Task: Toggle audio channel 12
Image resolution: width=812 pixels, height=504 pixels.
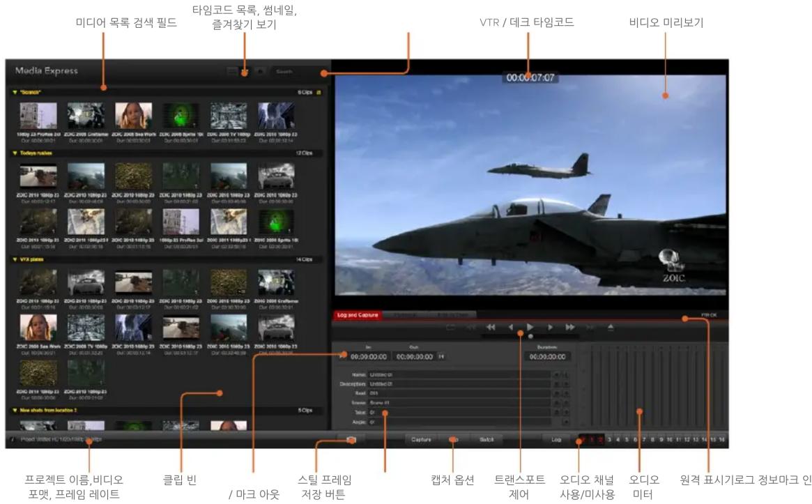Action: [x=687, y=440]
